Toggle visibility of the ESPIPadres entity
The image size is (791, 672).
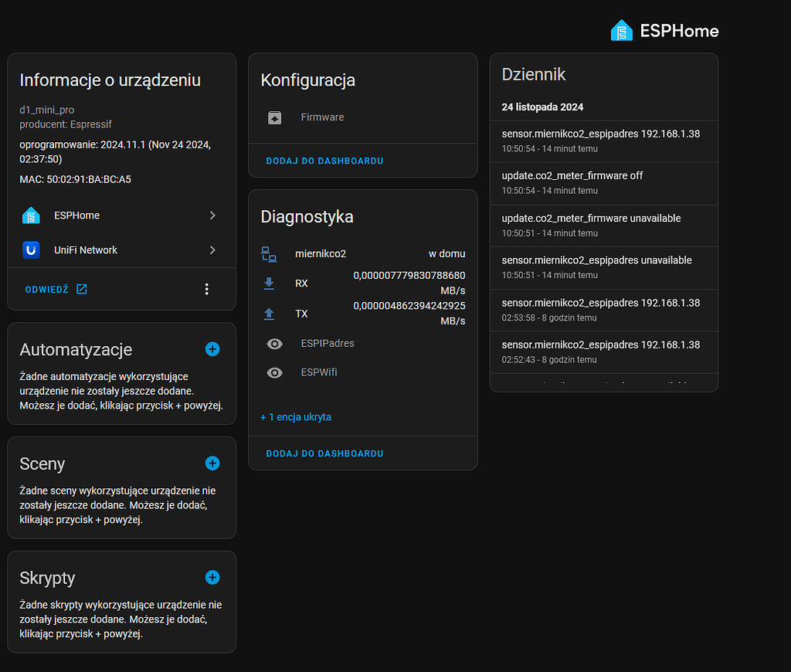274,343
